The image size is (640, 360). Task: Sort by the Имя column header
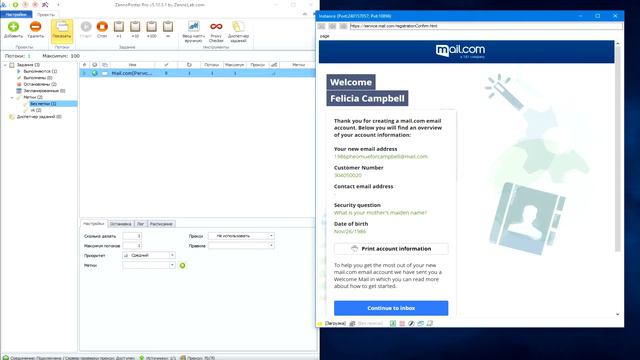[132, 65]
